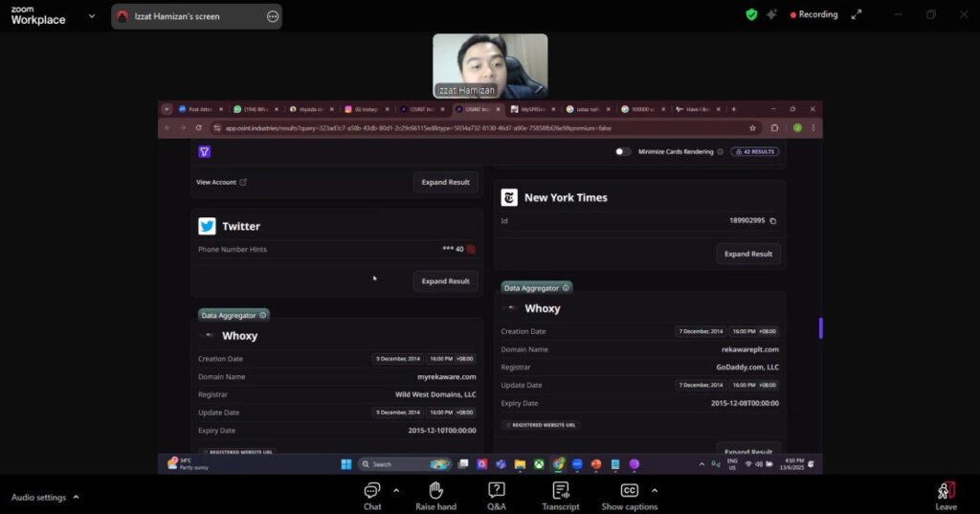Click AI Companion sparkle icon
Screen dimensions: 980x514
point(772,14)
